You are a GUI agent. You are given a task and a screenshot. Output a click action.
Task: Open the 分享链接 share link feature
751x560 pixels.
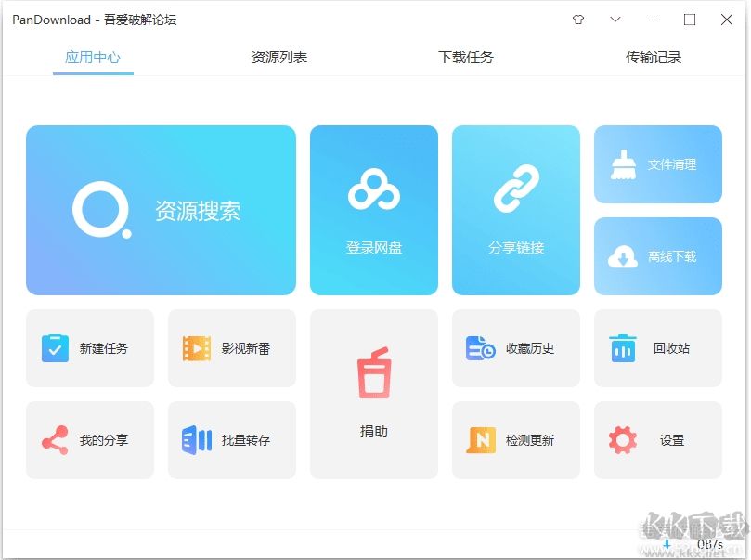(x=515, y=209)
